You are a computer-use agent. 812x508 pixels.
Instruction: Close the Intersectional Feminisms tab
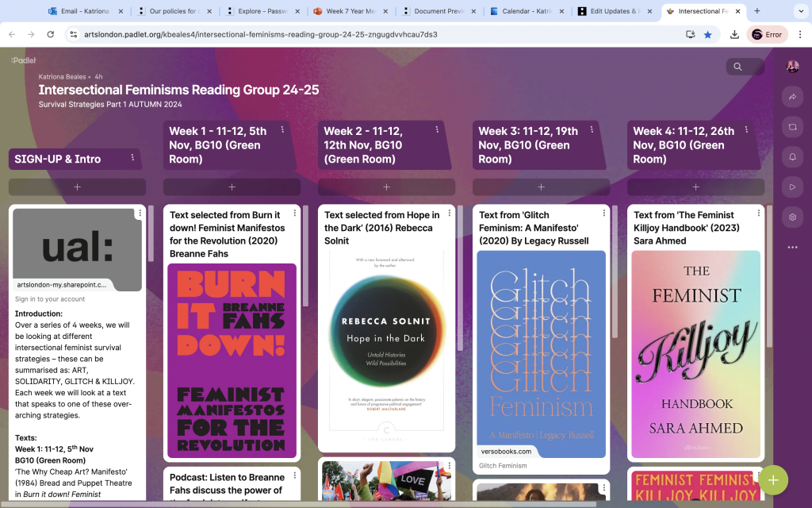click(x=738, y=11)
